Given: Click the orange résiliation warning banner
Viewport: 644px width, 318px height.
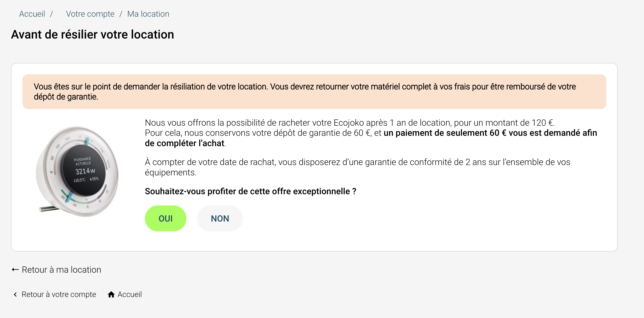Looking at the screenshot, I should pyautogui.click(x=314, y=92).
